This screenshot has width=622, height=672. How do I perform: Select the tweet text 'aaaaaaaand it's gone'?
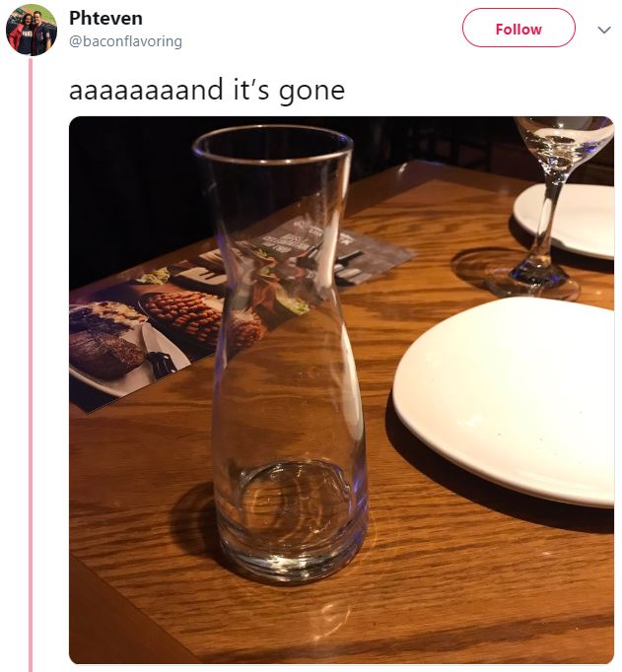pos(207,91)
